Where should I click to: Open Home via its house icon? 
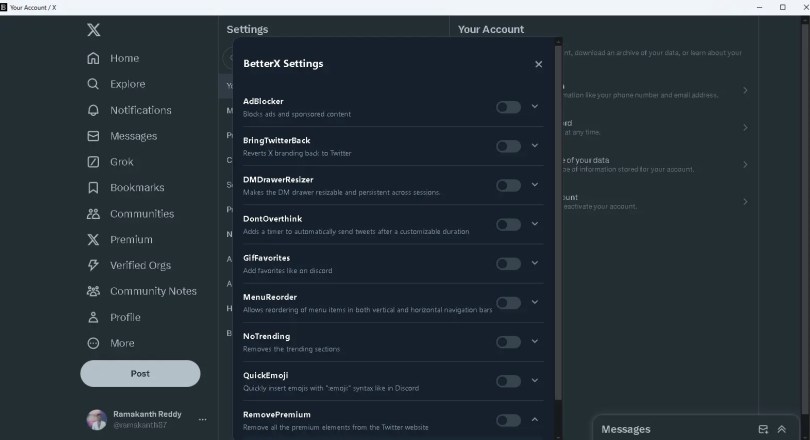(93, 58)
